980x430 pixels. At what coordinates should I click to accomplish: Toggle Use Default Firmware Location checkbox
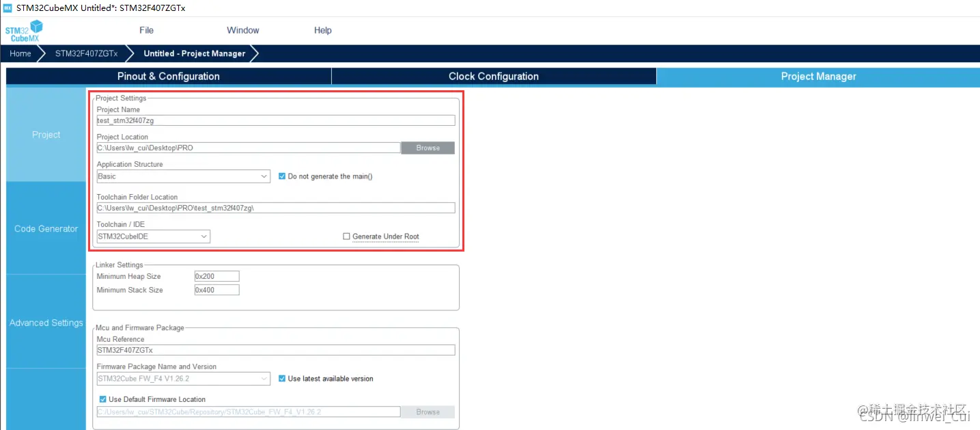(102, 399)
